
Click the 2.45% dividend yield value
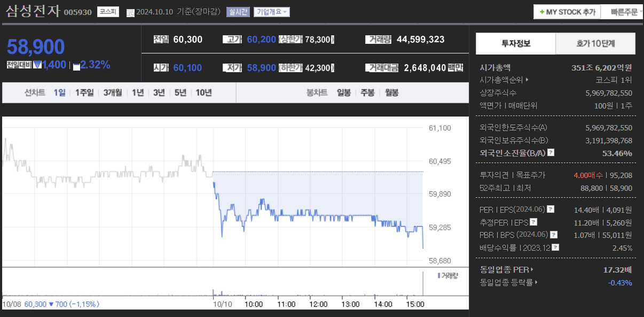pyautogui.click(x=622, y=248)
